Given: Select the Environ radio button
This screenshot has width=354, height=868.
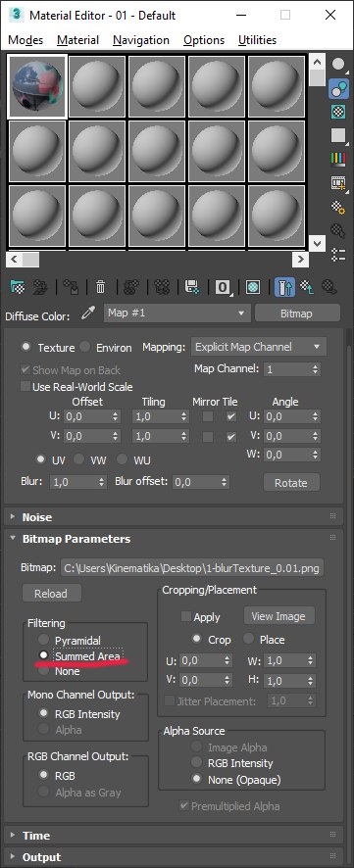Looking at the screenshot, I should click(84, 347).
